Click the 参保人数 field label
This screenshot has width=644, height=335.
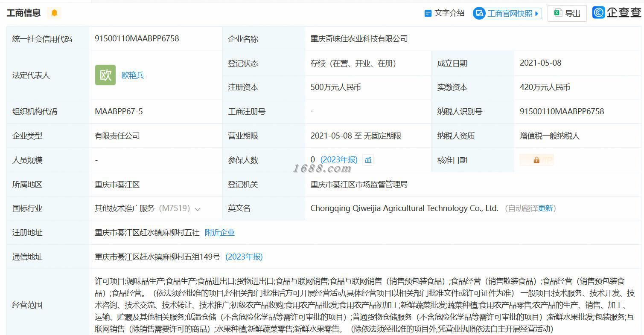click(x=243, y=160)
